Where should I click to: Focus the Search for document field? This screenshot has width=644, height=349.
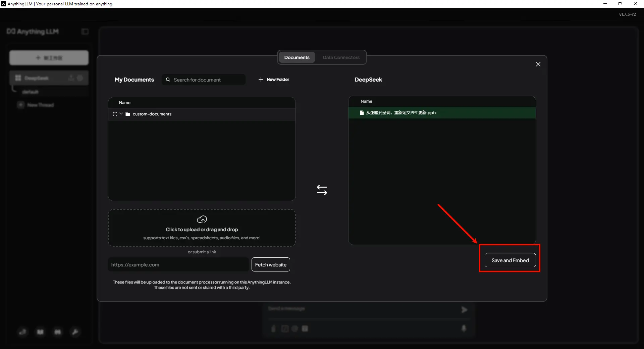pos(204,80)
